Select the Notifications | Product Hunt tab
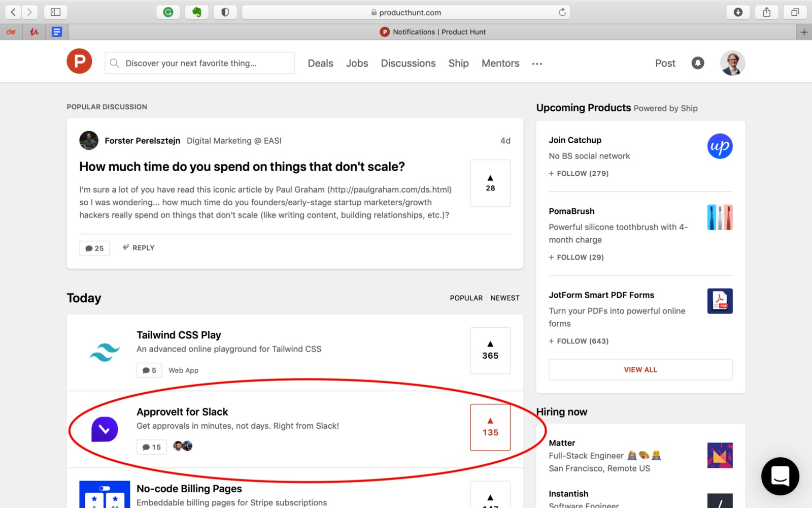 coord(432,32)
